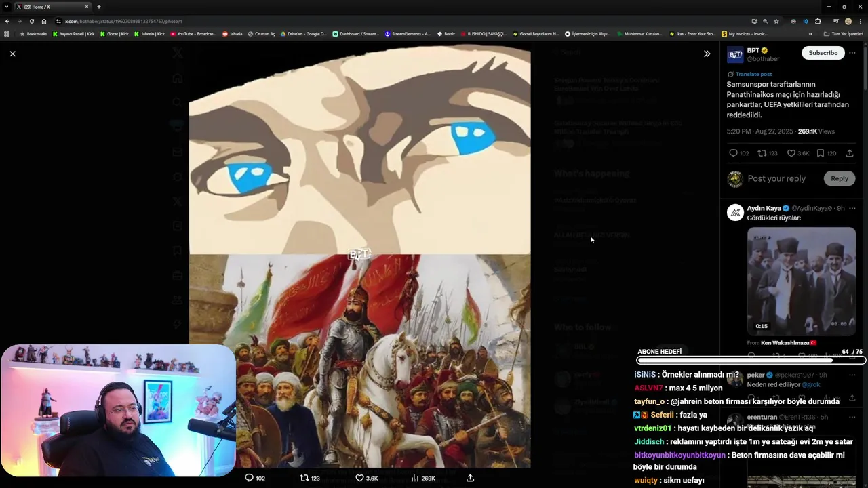Share the BPT post from sidebar
Image resolution: width=868 pixels, height=488 pixels.
[x=850, y=153]
